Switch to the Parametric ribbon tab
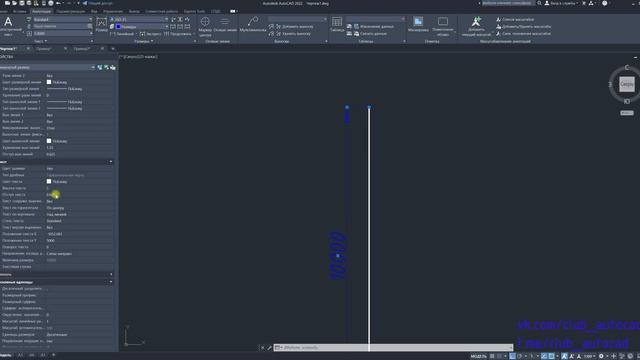This screenshot has width=640, height=360. [x=71, y=11]
